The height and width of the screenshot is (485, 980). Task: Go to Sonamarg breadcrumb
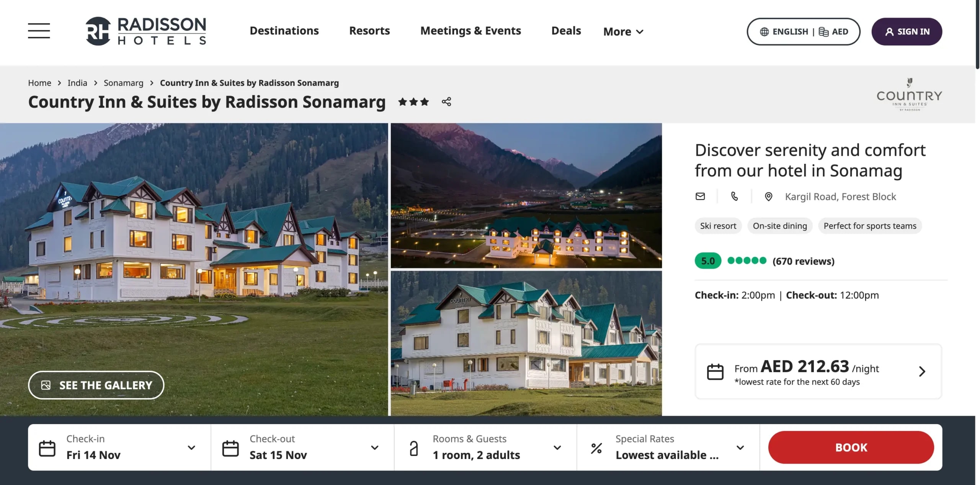point(123,83)
